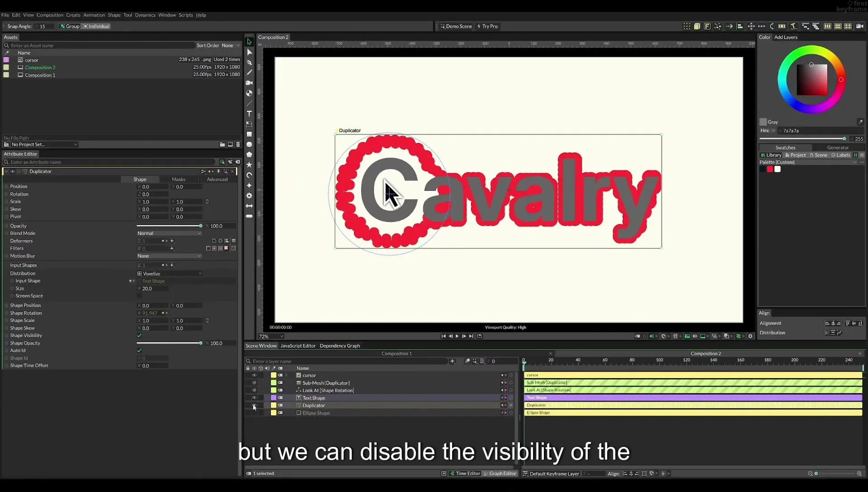Screen dimensions: 868x492
Task: Switch to the Time Editor
Action: [x=465, y=473]
